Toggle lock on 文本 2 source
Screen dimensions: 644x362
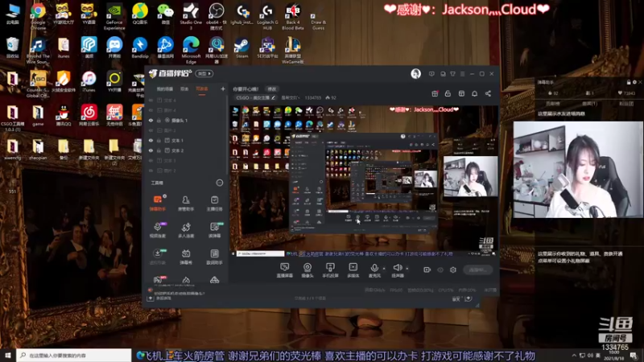point(159,150)
